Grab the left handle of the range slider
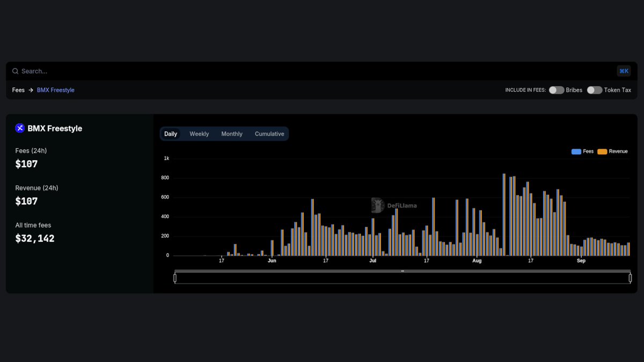The height and width of the screenshot is (362, 644). coord(175,278)
